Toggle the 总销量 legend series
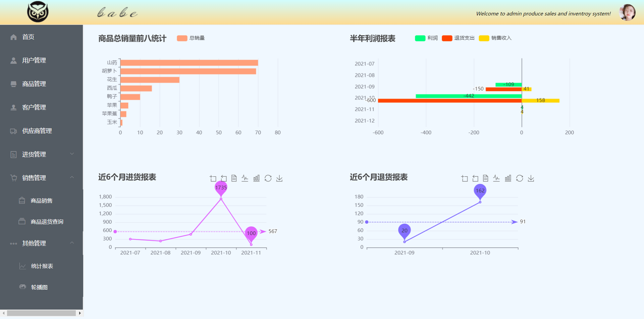 coord(191,38)
